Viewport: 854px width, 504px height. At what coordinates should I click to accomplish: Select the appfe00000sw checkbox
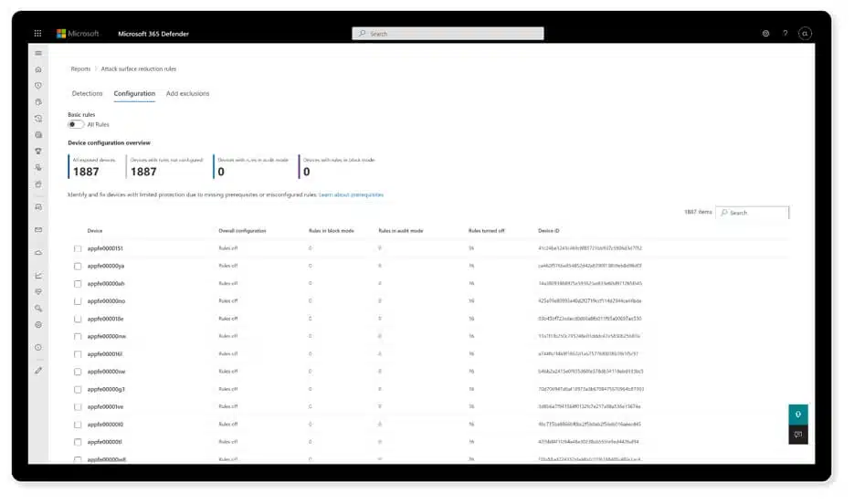coord(78,372)
